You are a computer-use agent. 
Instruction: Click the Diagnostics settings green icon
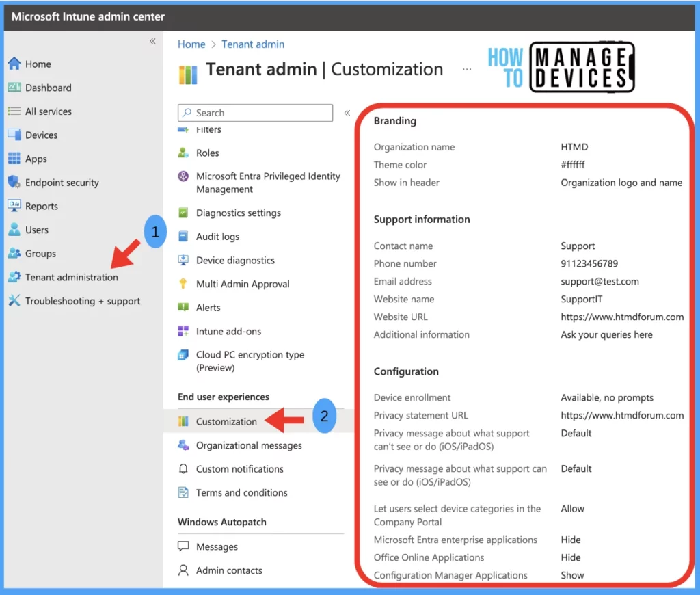click(x=183, y=213)
